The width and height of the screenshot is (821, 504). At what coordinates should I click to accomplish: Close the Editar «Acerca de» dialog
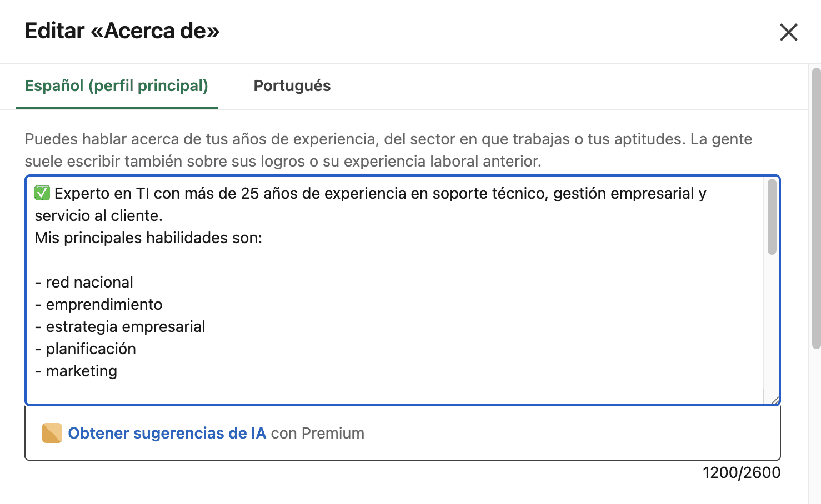[x=788, y=32]
